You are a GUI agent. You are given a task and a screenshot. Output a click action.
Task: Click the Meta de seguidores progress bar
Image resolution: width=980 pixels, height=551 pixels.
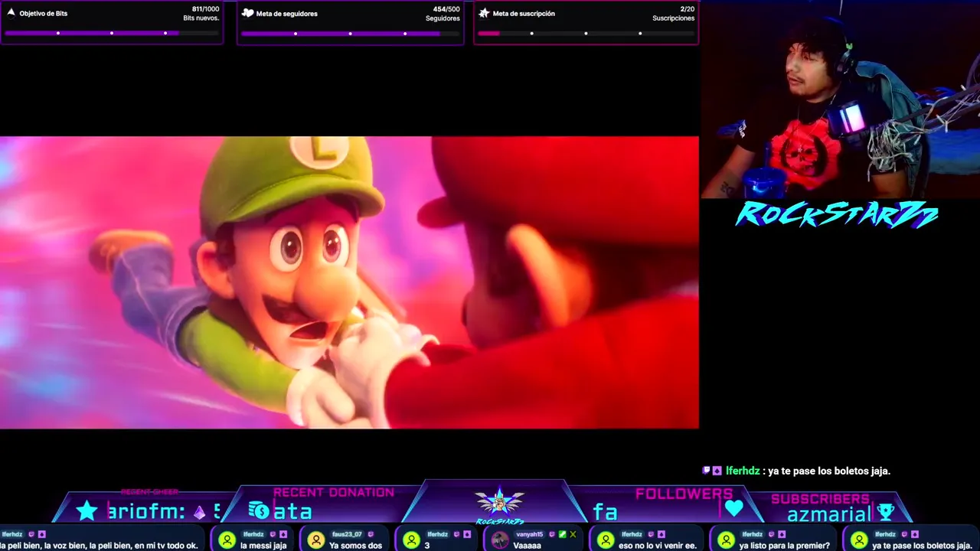pos(351,33)
